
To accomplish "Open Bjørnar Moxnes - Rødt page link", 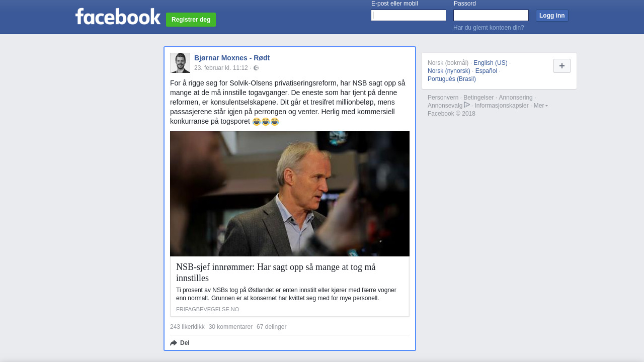I will (232, 58).
